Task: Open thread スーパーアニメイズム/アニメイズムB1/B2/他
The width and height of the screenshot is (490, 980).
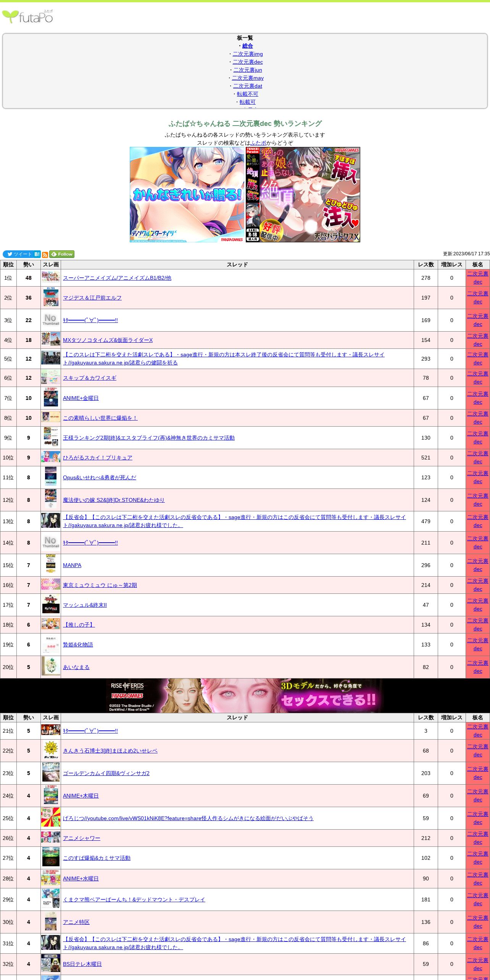Action: pyautogui.click(x=117, y=278)
